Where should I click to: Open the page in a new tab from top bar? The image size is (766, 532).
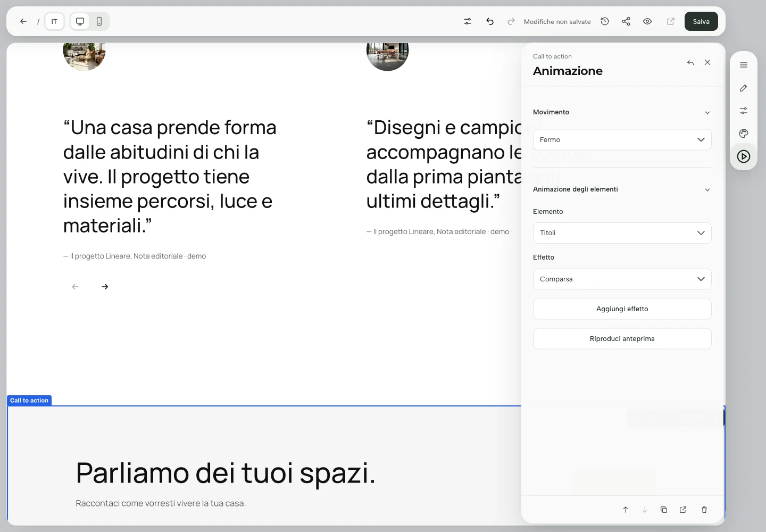(671, 21)
